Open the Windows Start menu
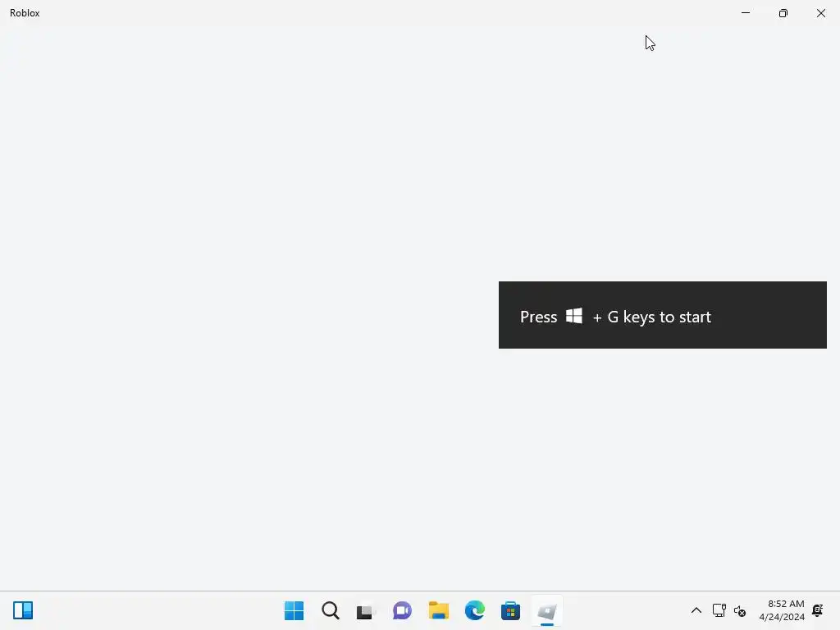Viewport: 840px width, 630px height. (x=294, y=610)
